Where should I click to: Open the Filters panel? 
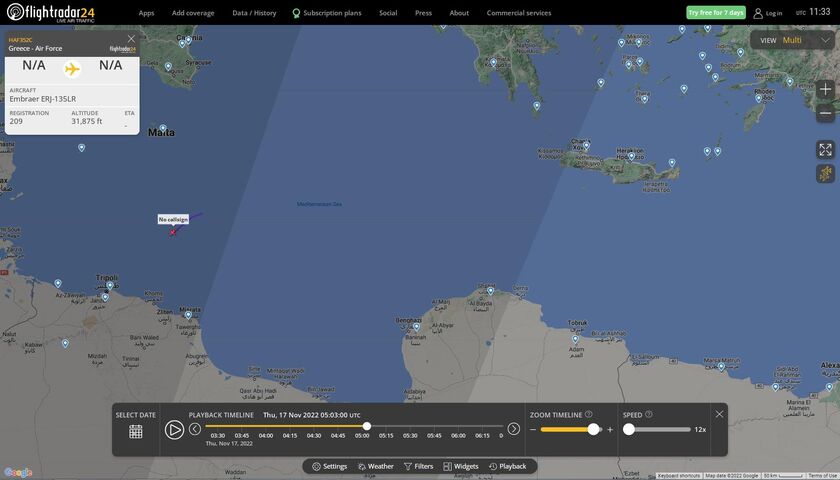point(419,466)
